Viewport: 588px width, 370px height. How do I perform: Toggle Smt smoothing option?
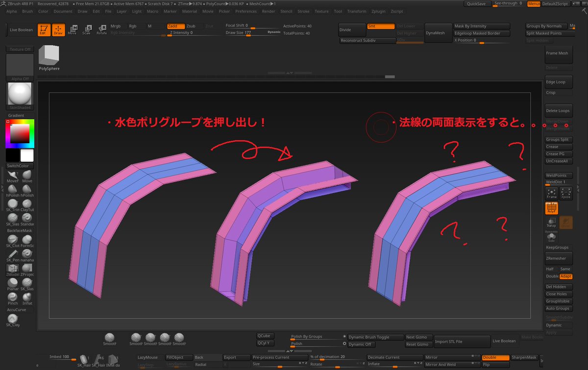tap(381, 26)
